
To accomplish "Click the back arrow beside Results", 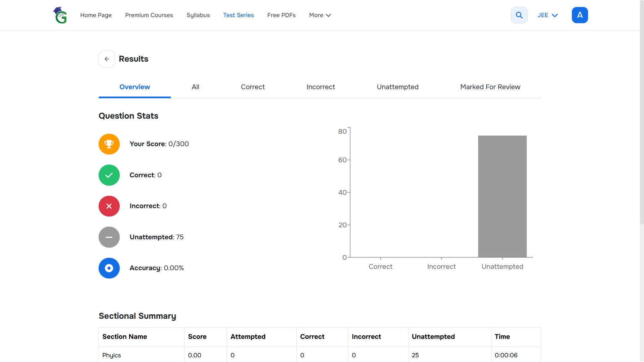I will [107, 59].
